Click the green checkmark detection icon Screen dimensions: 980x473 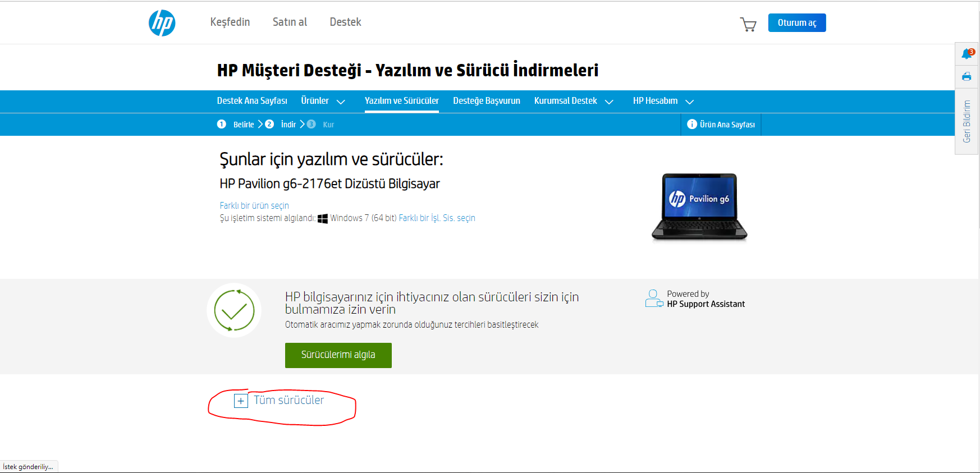pos(234,310)
